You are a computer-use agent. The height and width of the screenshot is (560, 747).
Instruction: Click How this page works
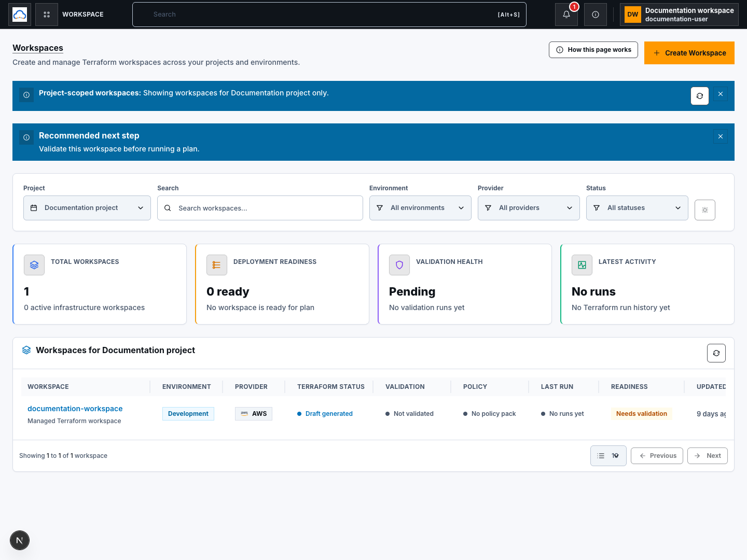(593, 50)
